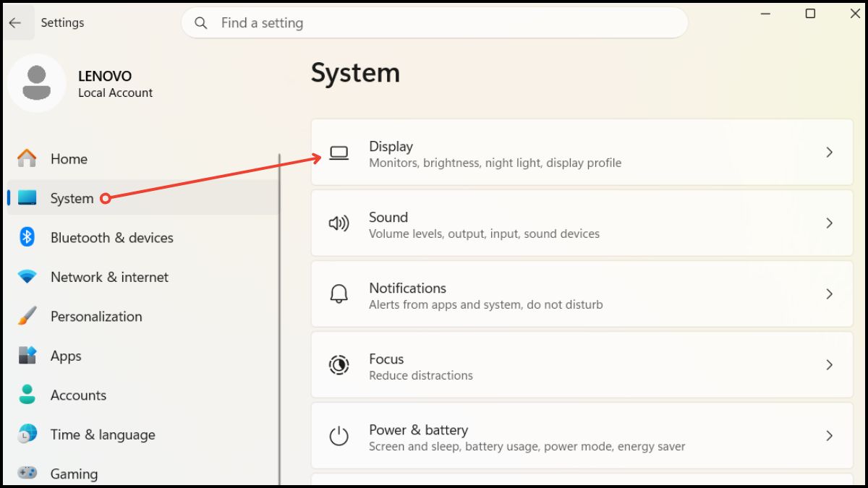Click the back arrow in Settings
868x488 pixels.
coord(15,23)
